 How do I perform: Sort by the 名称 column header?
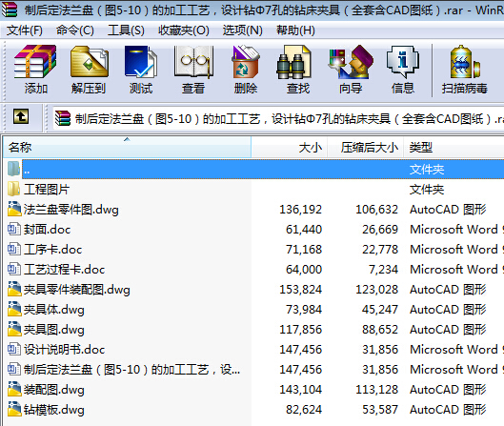(127, 148)
